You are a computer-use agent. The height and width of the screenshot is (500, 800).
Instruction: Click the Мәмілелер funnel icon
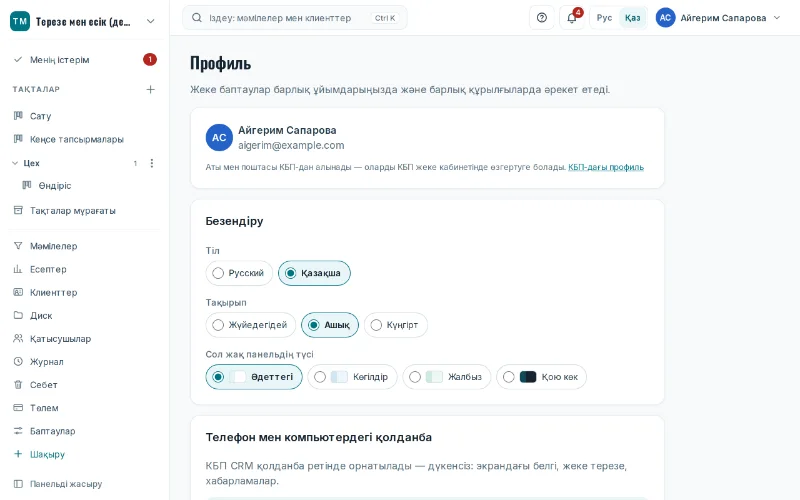(18, 246)
